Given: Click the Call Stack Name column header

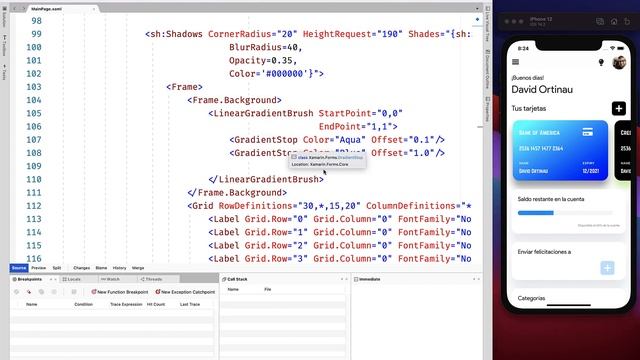Looking at the screenshot, I should click(x=233, y=289).
